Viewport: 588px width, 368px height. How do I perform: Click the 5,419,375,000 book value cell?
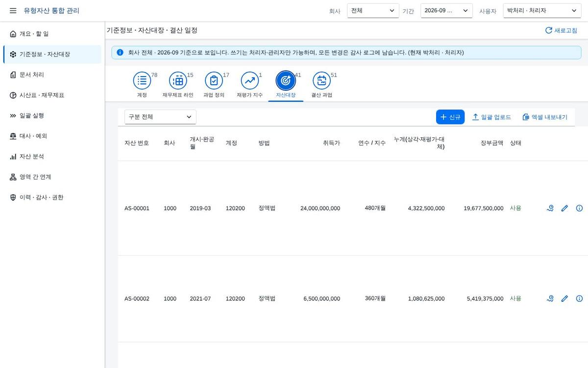[x=485, y=299]
